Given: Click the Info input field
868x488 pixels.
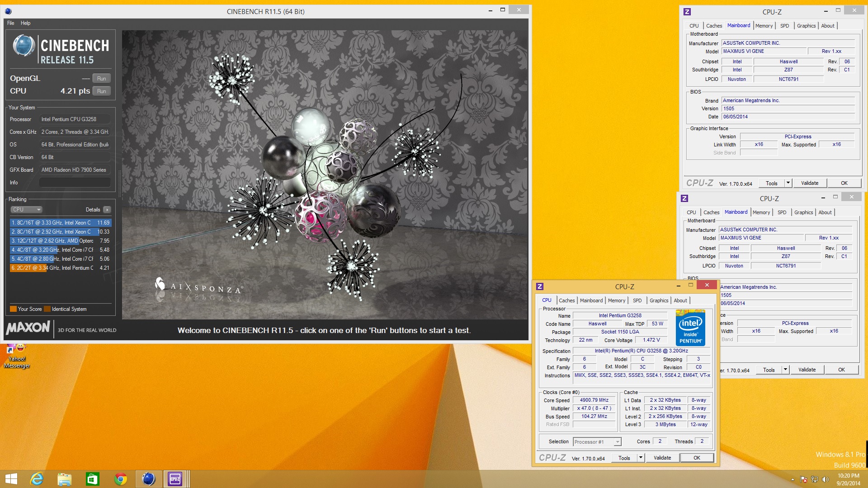Looking at the screenshot, I should (75, 183).
